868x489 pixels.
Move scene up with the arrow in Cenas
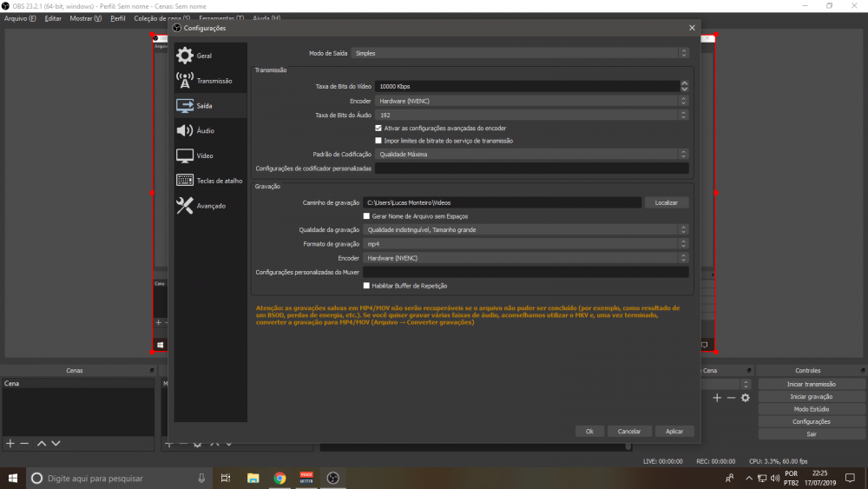[x=42, y=443]
